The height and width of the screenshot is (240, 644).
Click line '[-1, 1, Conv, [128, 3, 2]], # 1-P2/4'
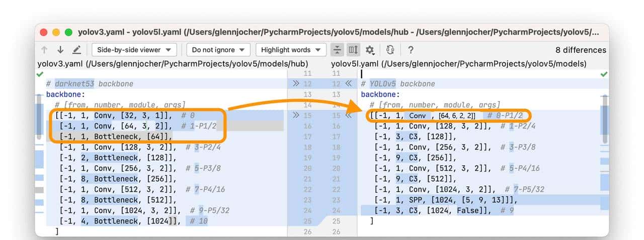[x=454, y=126]
